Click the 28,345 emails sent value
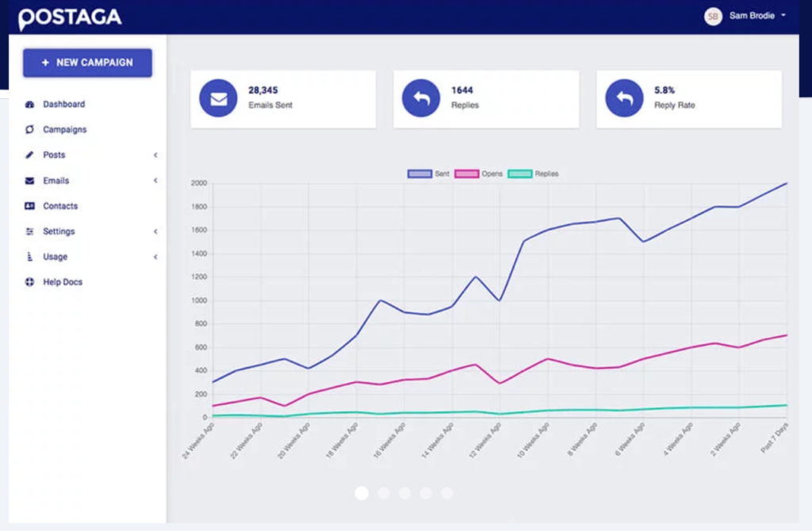The height and width of the screenshot is (531, 812). pos(263,90)
